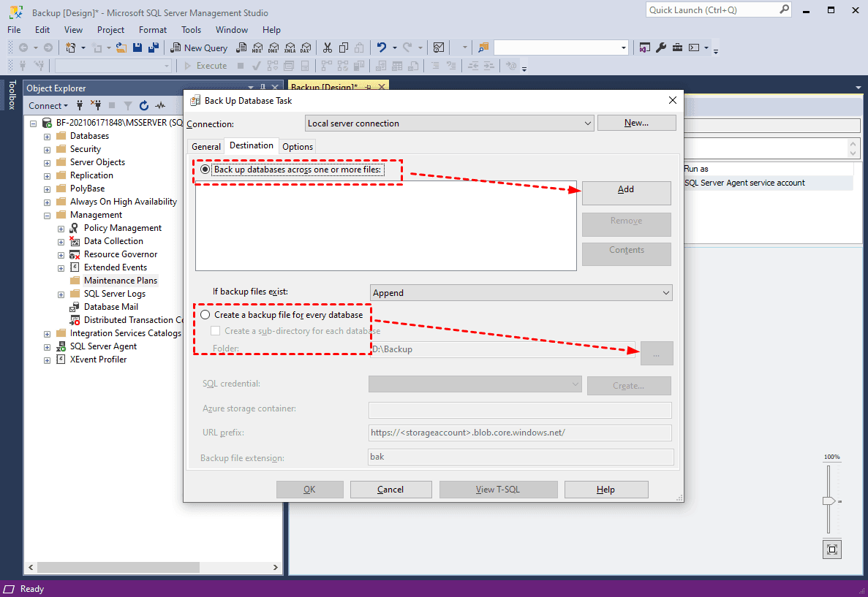
Task: Open a new DMX query
Action: 273,47
